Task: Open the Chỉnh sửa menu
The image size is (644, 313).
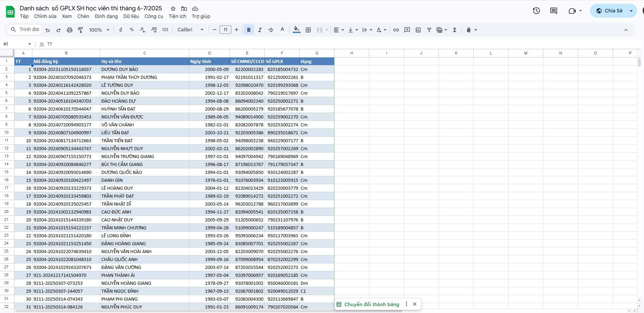Action: point(45,16)
